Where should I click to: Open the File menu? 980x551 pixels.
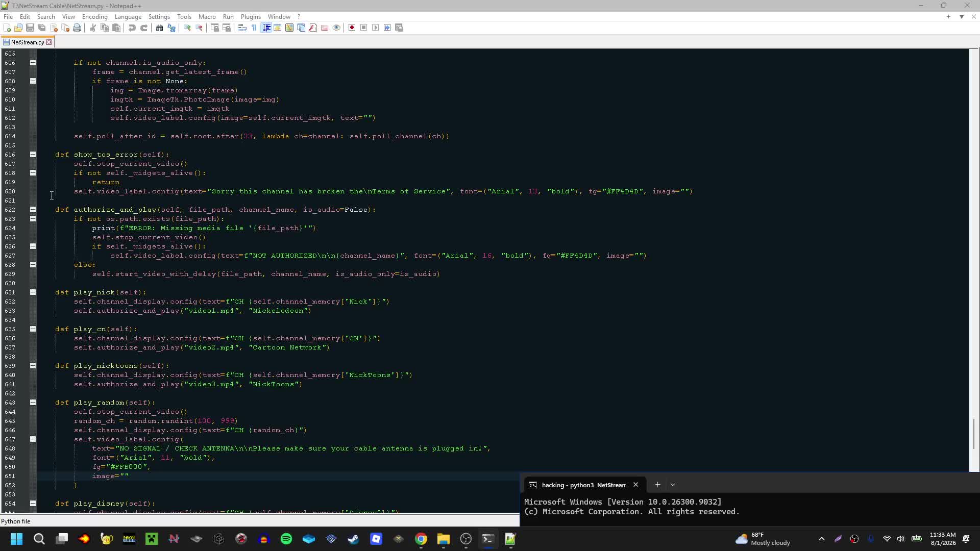[8, 16]
